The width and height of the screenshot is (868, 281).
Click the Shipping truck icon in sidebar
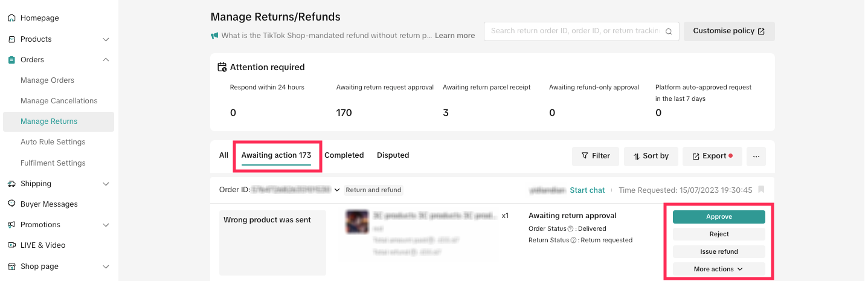[11, 184]
